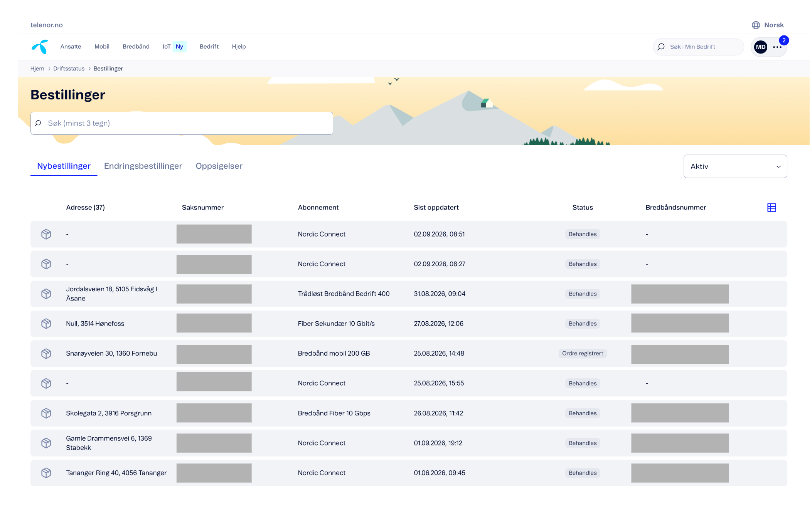Click the package icon beside Gamle Drammensvei 6
The width and height of the screenshot is (812, 507).
click(46, 443)
